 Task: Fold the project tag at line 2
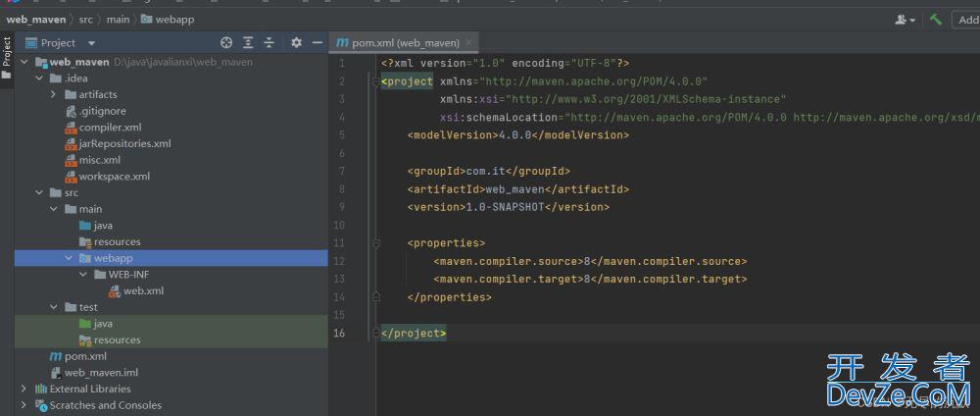pos(376,81)
